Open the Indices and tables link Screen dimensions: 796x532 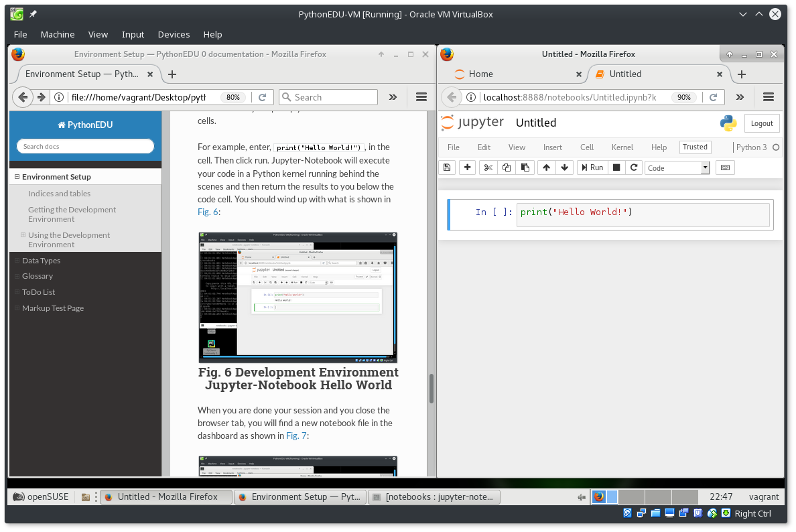pos(60,194)
